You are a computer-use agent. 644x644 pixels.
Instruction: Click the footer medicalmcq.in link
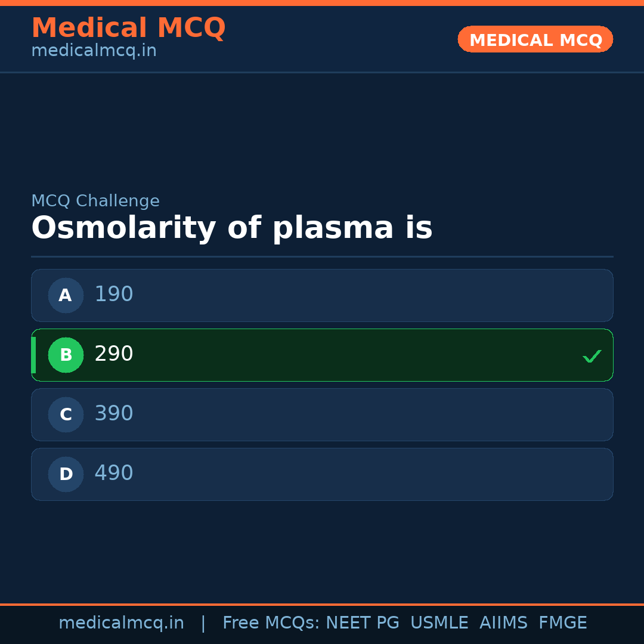(x=121, y=623)
